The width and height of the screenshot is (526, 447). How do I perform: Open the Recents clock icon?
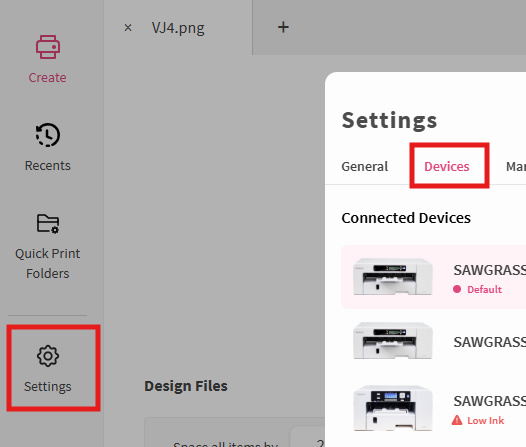click(48, 135)
